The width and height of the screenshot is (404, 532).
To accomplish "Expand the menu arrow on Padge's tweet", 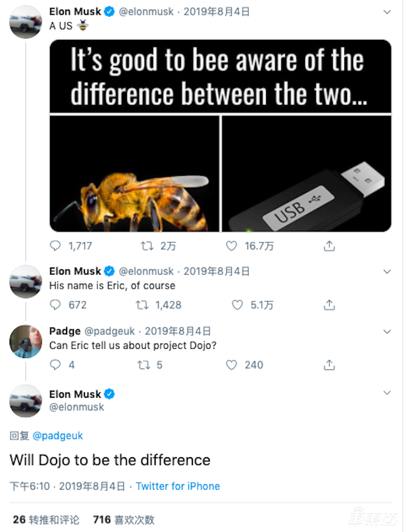I will (387, 331).
